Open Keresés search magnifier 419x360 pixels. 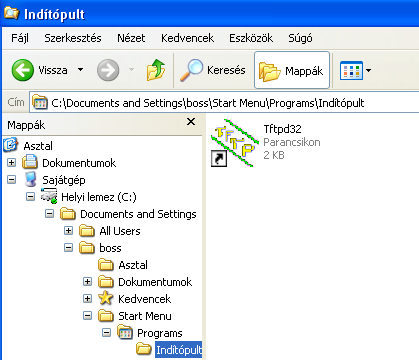point(191,70)
